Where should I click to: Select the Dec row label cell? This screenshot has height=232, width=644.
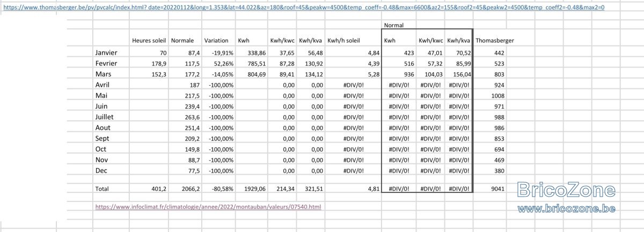coord(101,170)
